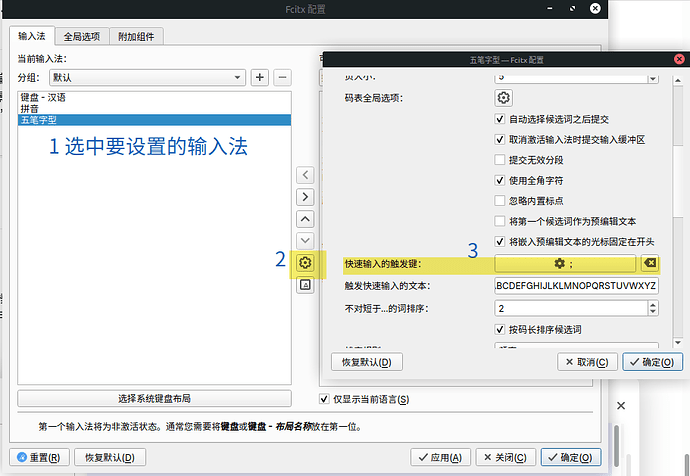Enable 忽略内置标点 checkbox
The image size is (690, 476).
coord(499,201)
